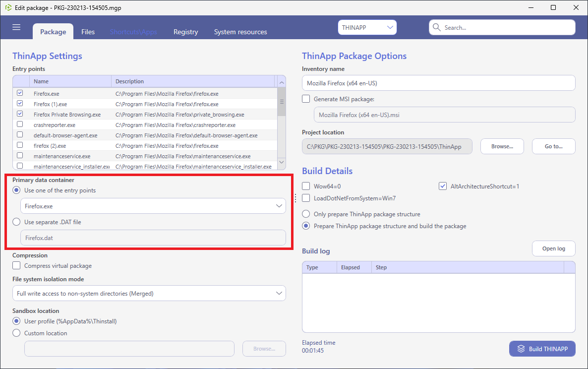The width and height of the screenshot is (588, 369).
Task: Select 'Use separate .DAT file' option
Action: 16,222
